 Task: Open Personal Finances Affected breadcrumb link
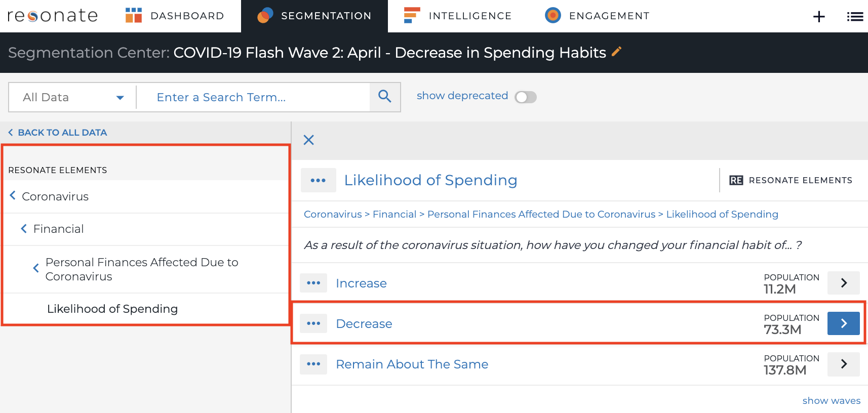click(541, 214)
